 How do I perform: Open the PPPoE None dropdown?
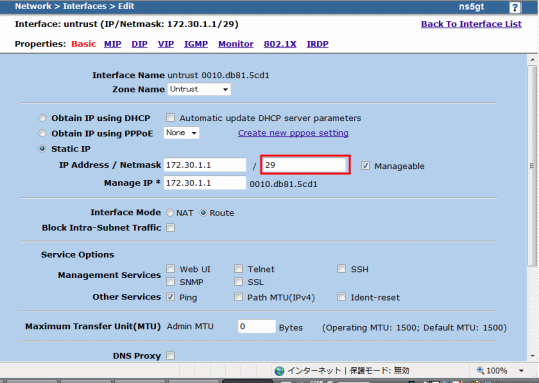coord(182,133)
